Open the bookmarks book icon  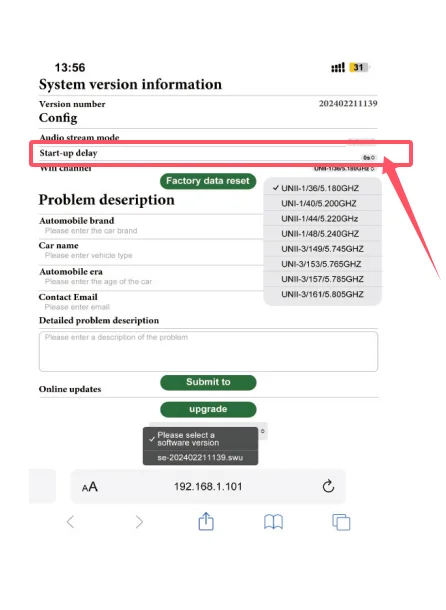click(x=273, y=522)
